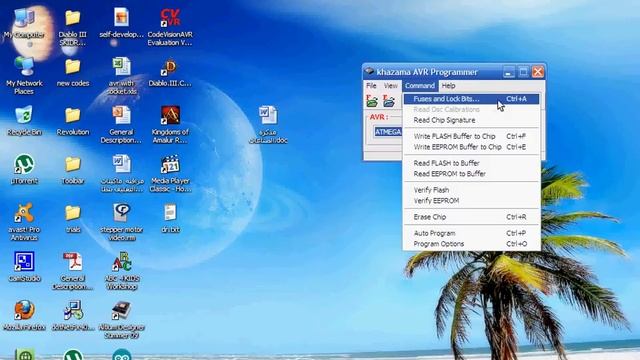
Task: Select the CodeVisionAVR Evaluation shortcut
Action: [x=170, y=27]
